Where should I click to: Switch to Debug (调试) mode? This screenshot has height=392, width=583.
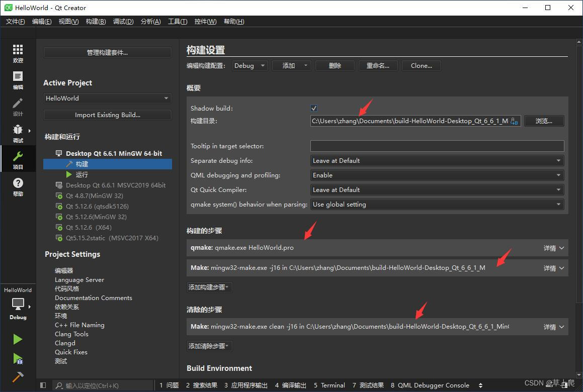coord(18,134)
